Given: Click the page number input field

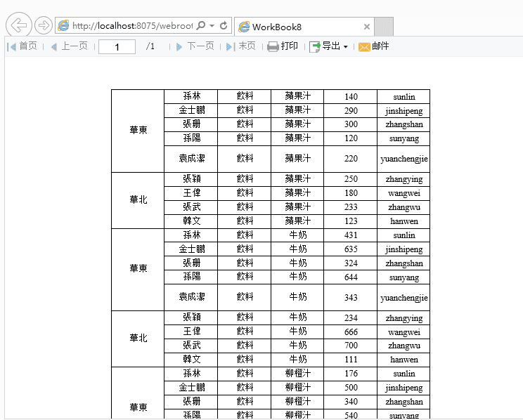Looking at the screenshot, I should [117, 46].
